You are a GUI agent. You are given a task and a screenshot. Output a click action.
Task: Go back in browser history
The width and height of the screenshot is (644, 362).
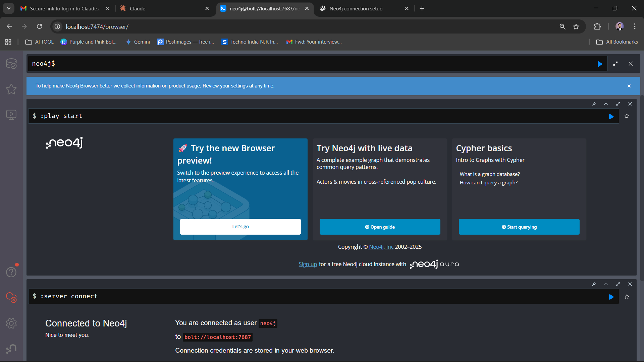(x=9, y=26)
